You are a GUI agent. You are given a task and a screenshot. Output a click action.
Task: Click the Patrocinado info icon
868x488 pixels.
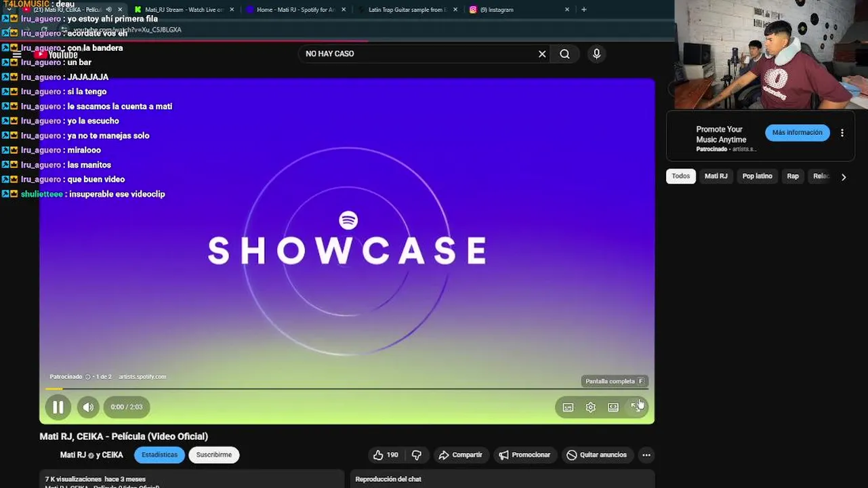[x=87, y=377]
